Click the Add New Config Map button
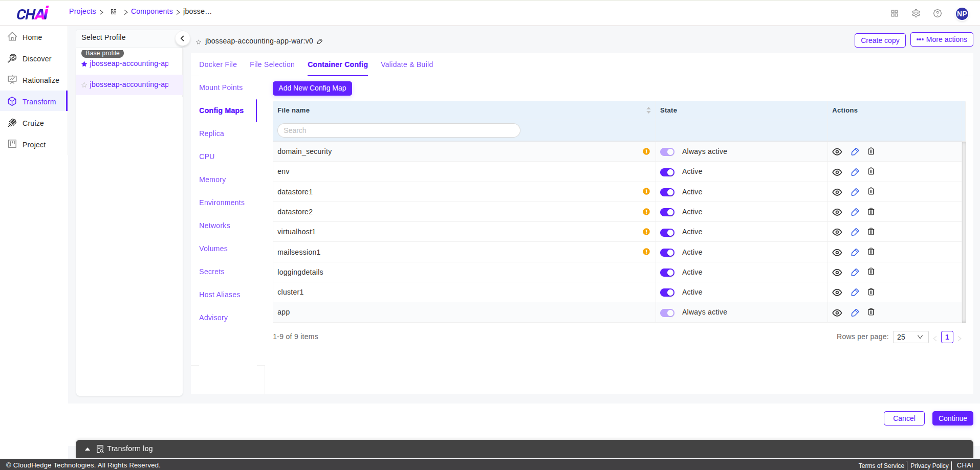Screen dimensions: 980x470 [312, 88]
